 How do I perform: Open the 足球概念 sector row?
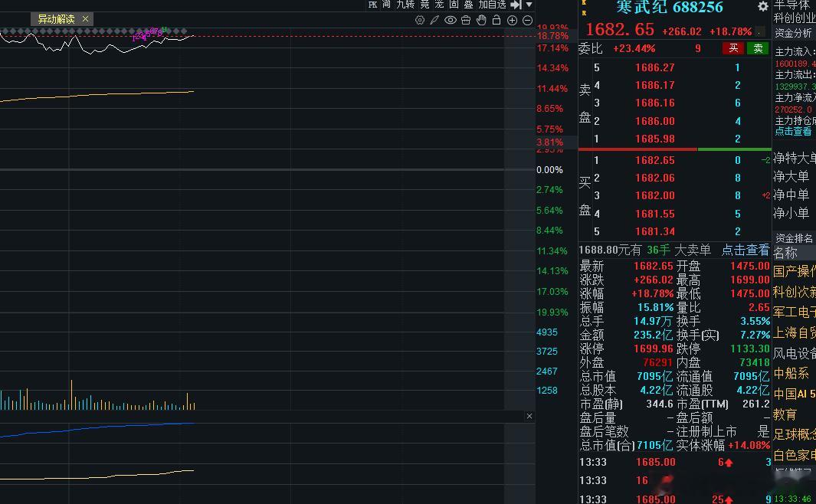click(x=794, y=435)
